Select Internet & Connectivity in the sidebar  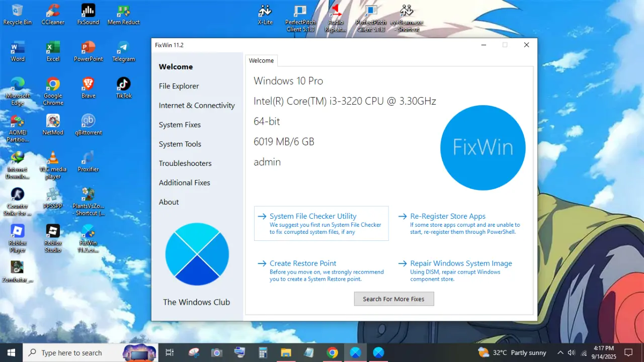click(197, 106)
